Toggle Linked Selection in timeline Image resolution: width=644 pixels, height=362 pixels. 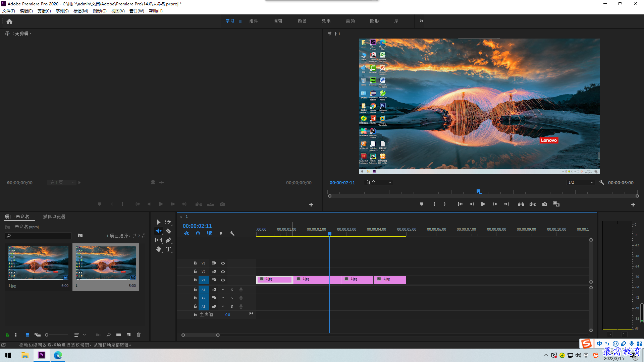209,233
